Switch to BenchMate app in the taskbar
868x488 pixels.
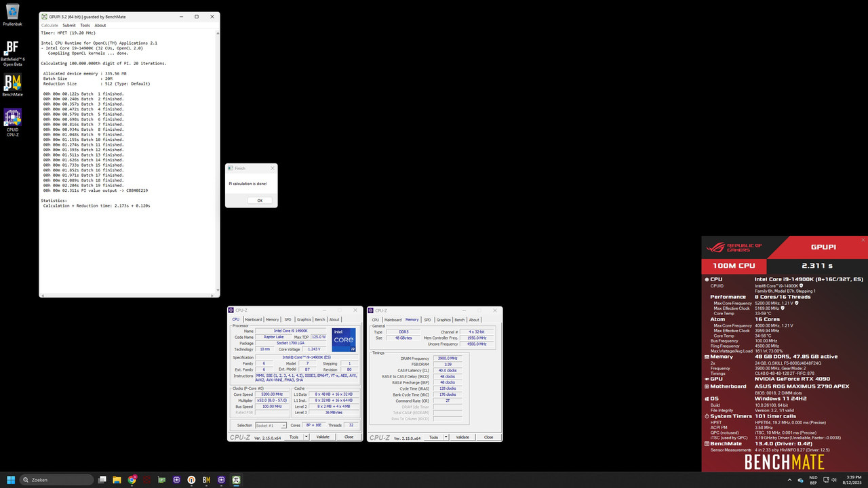tap(207, 479)
